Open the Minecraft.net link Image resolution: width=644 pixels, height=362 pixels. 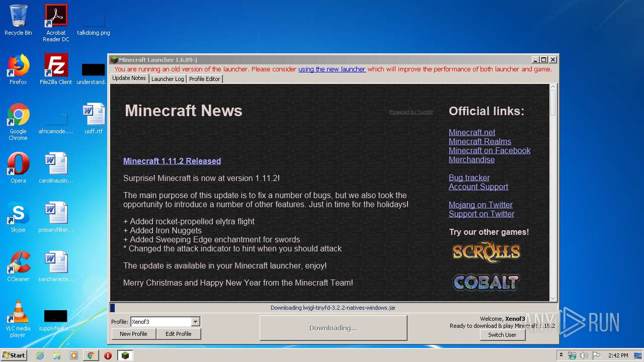(x=472, y=132)
